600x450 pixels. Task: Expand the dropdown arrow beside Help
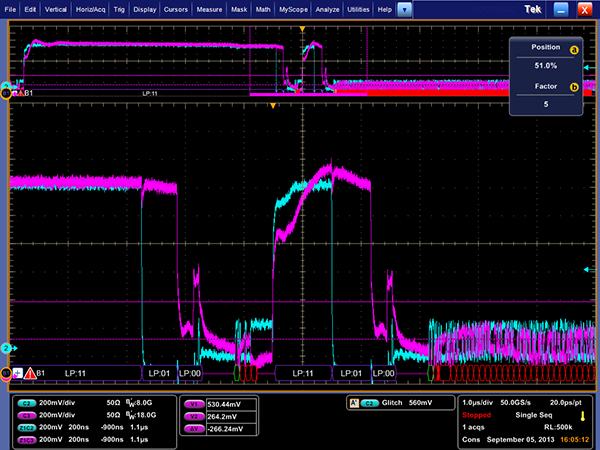click(x=403, y=8)
